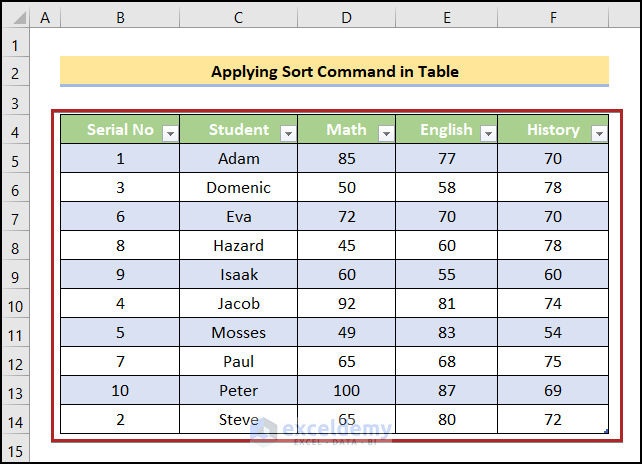The image size is (642, 464).
Task: Select column D header
Action: (346, 18)
